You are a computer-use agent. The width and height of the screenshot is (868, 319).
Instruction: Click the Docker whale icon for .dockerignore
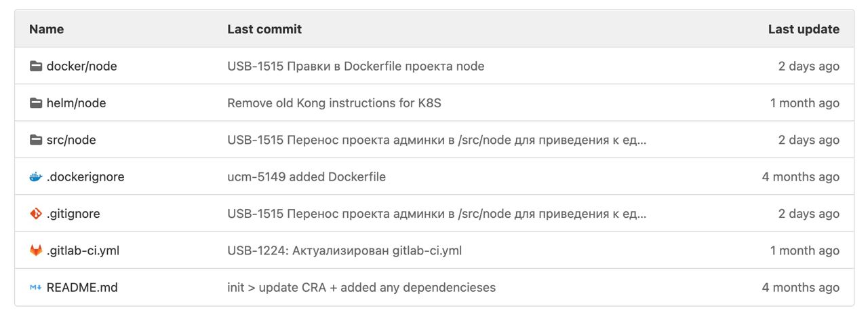tap(36, 176)
